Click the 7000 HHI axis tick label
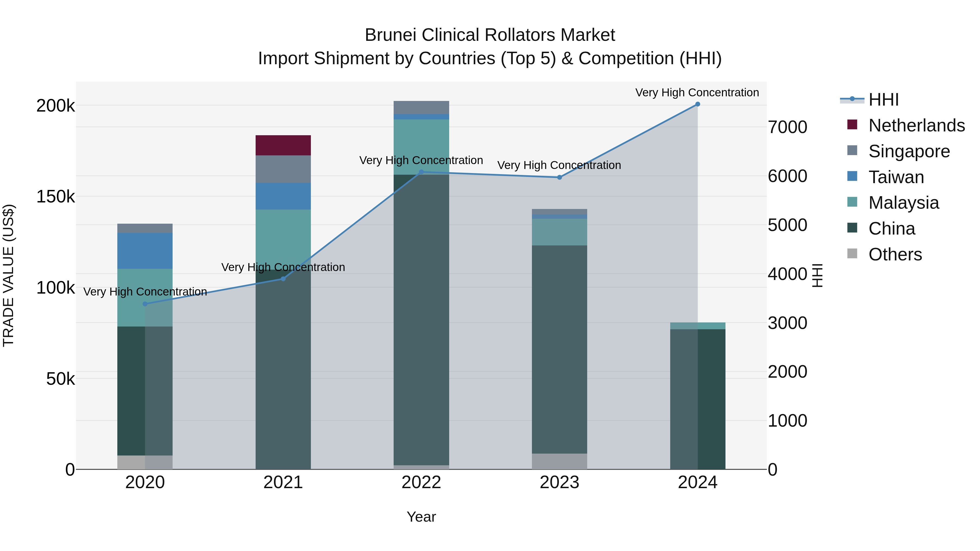The width and height of the screenshot is (980, 551). (788, 127)
